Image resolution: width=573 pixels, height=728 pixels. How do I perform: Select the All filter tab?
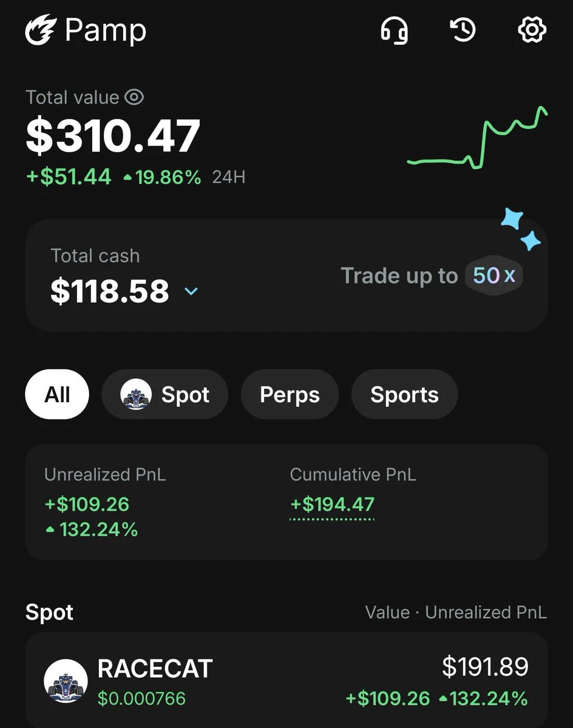tap(57, 394)
